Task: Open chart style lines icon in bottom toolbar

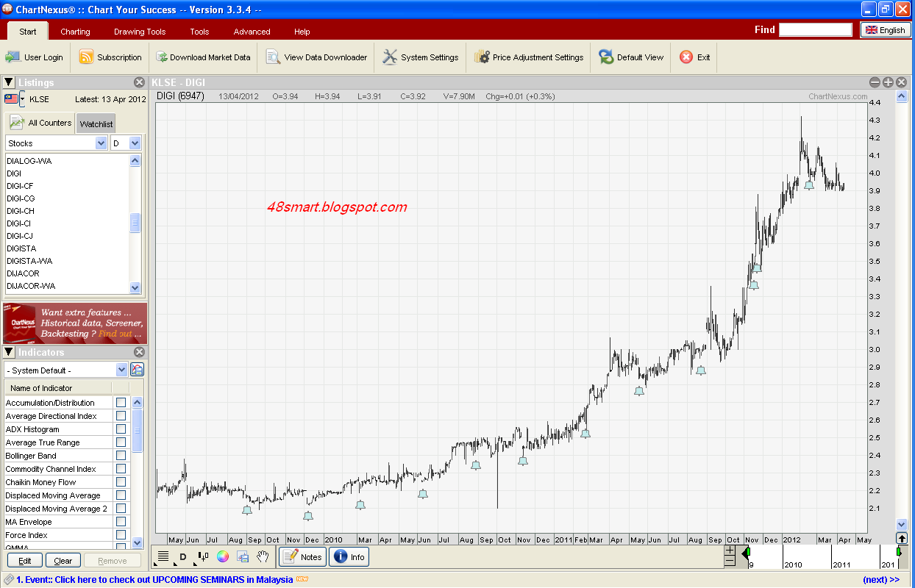Action: pos(163,556)
